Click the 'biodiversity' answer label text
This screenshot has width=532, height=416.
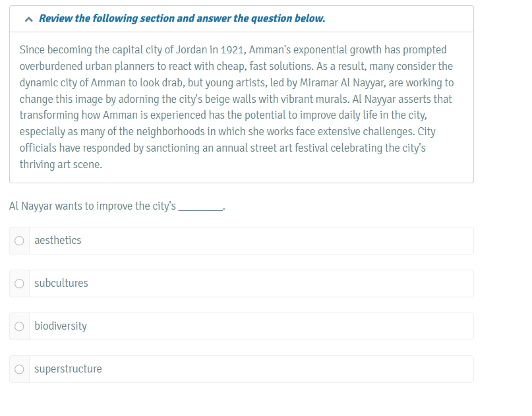click(61, 326)
